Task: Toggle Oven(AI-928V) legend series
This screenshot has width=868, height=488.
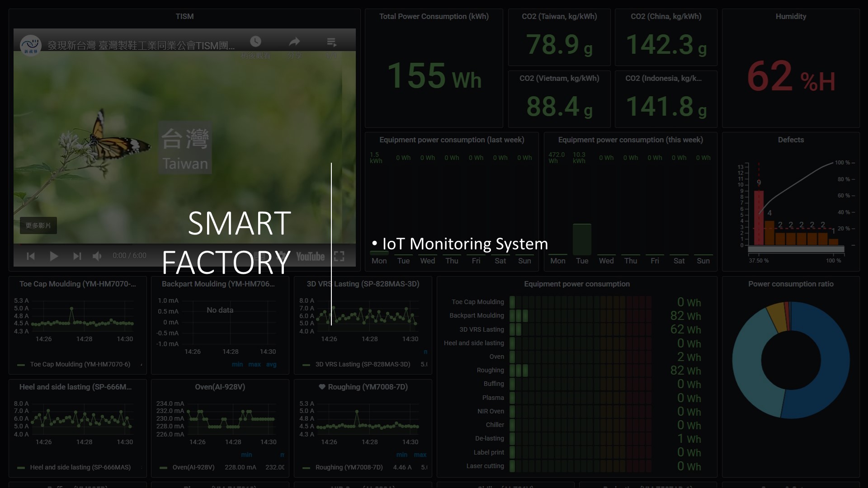Action: [x=193, y=467]
